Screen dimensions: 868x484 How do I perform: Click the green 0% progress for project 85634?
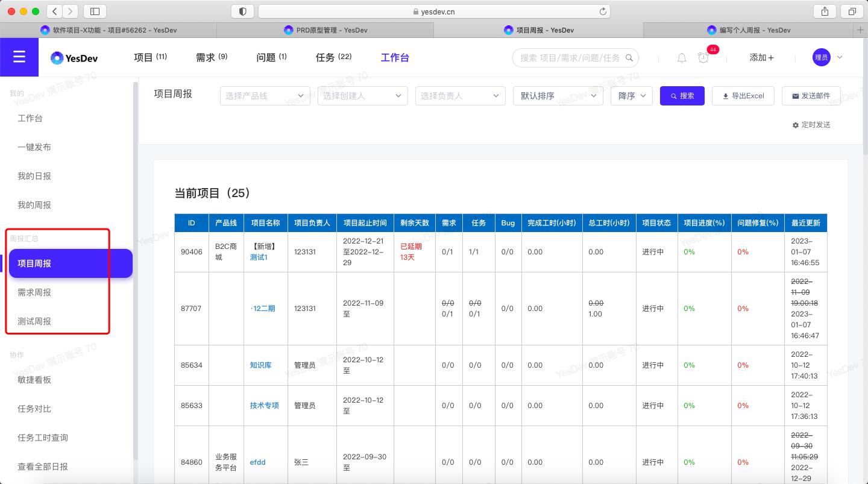689,365
